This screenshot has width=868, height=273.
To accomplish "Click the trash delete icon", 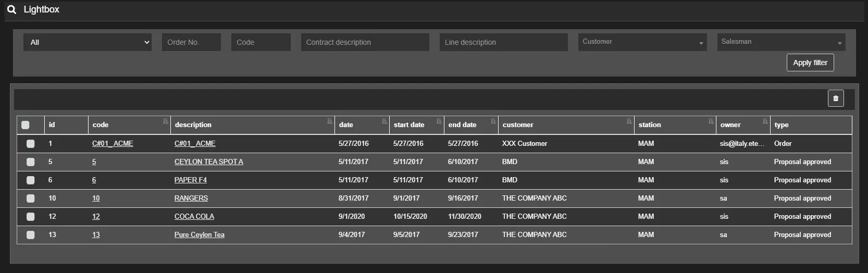I will click(x=835, y=98).
